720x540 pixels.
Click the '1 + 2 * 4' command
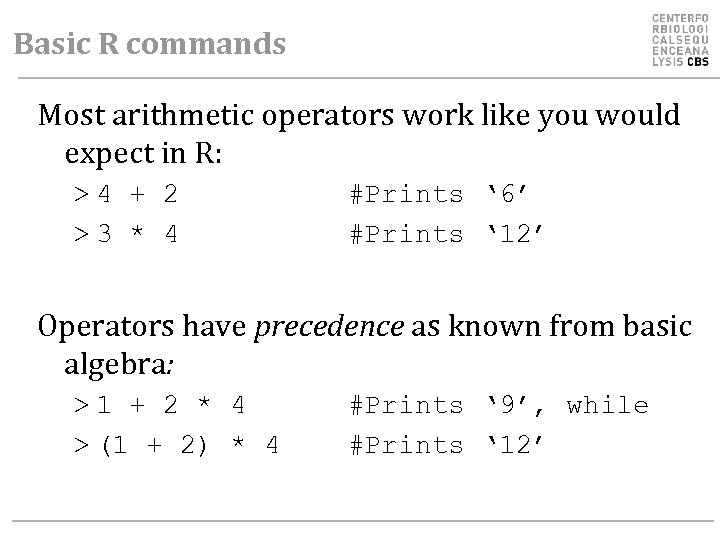[x=171, y=405]
